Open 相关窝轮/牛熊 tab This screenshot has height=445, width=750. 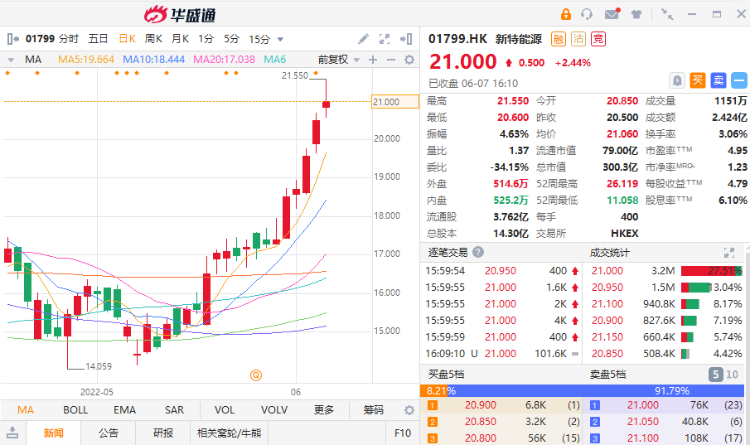(229, 433)
